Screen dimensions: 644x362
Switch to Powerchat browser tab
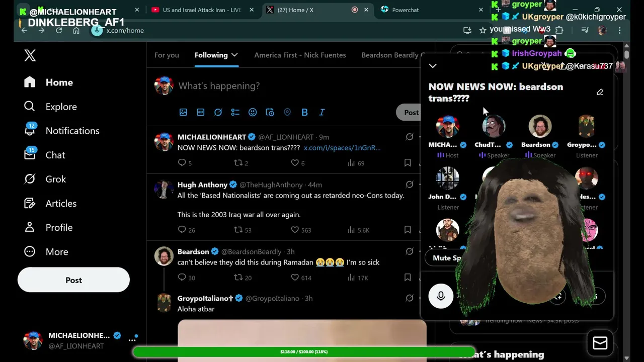[x=431, y=10]
